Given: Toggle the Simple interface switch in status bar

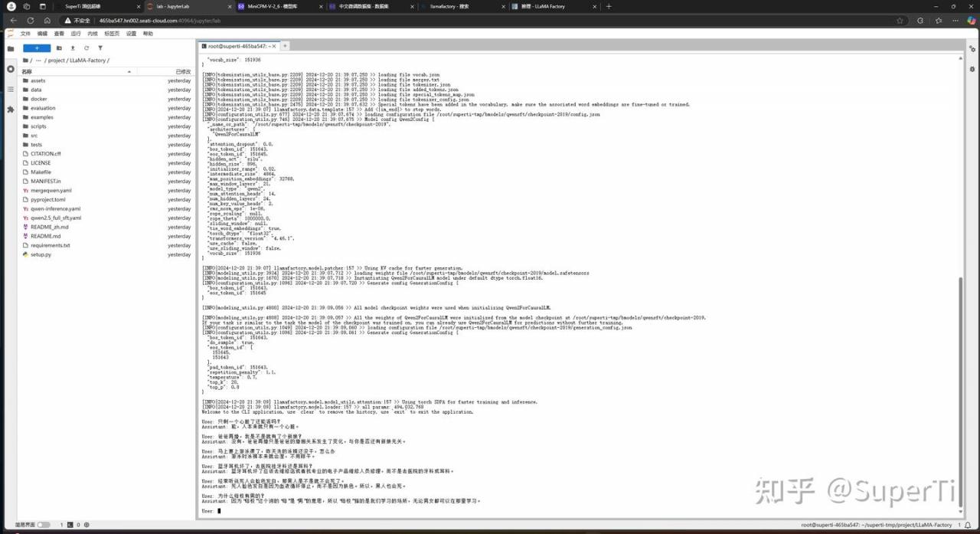Looking at the screenshot, I should pyautogui.click(x=44, y=525).
